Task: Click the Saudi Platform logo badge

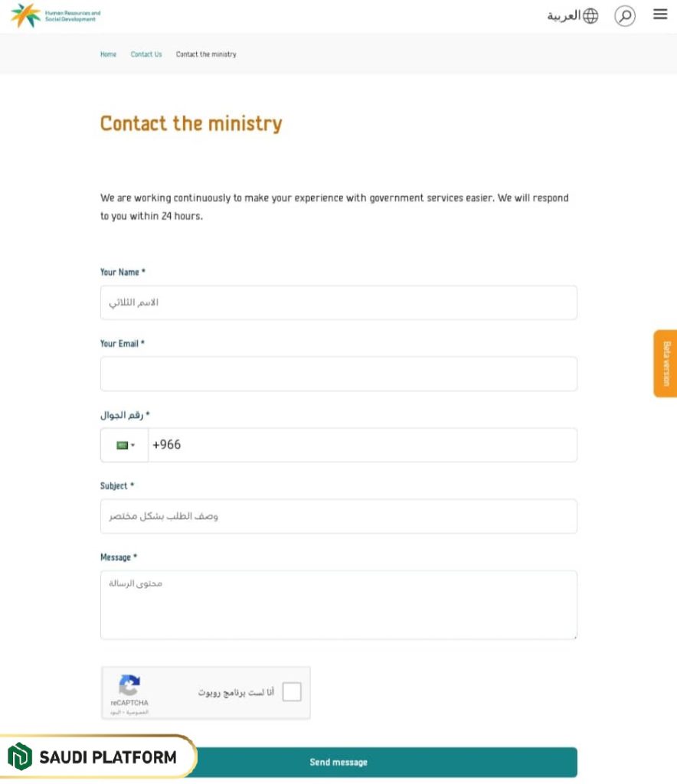Action: [x=96, y=757]
